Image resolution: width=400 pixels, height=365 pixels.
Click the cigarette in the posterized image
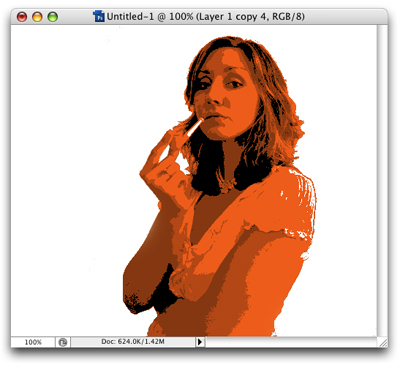(194, 127)
